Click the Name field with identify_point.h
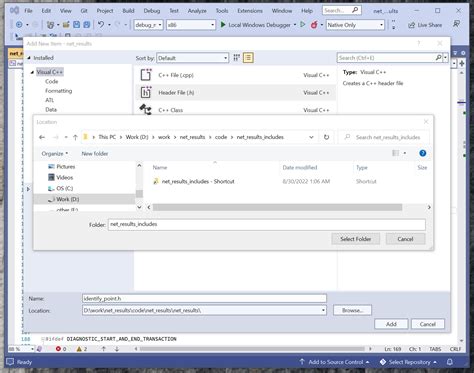 click(x=204, y=298)
